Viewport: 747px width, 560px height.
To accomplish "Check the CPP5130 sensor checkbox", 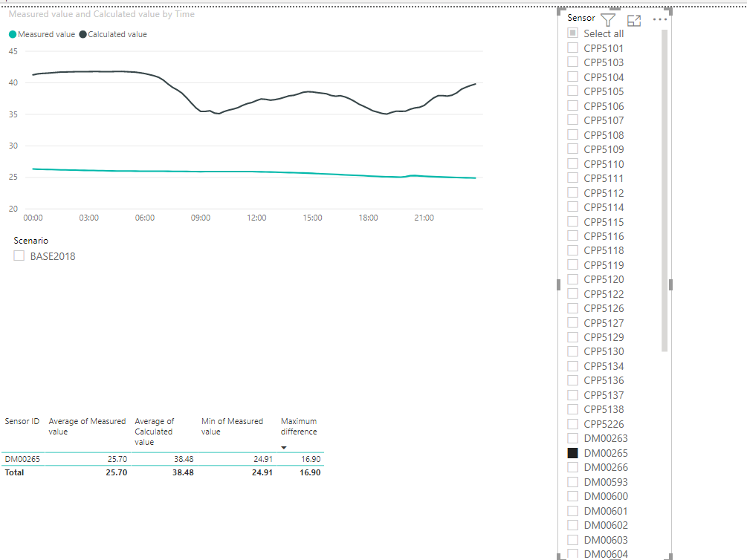I will coord(572,351).
